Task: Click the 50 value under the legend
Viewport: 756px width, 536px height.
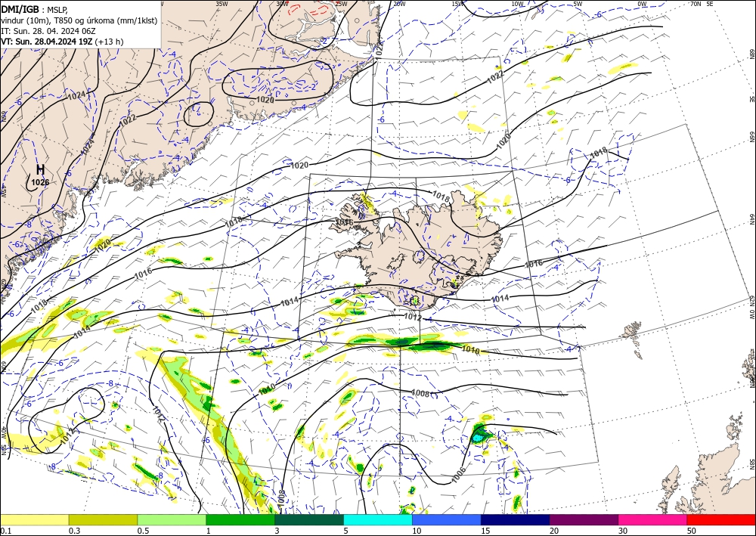Action: pos(692,531)
